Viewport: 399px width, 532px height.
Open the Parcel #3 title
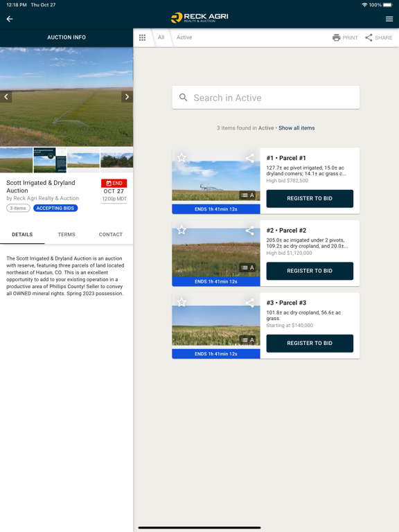click(286, 303)
